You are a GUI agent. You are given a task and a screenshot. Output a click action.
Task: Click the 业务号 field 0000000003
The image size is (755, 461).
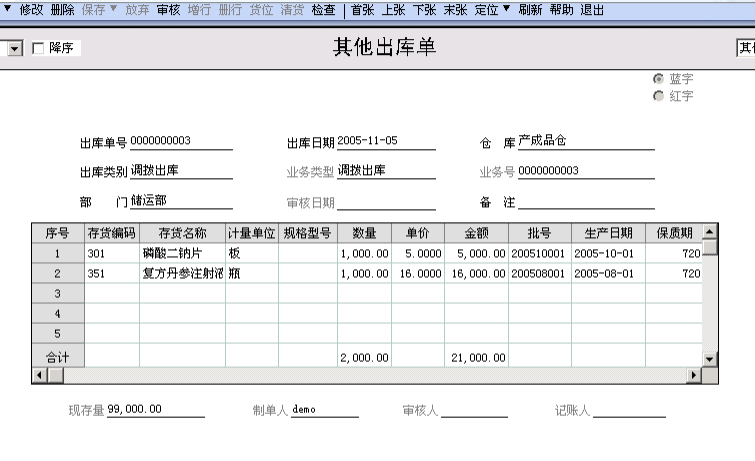[x=586, y=171]
